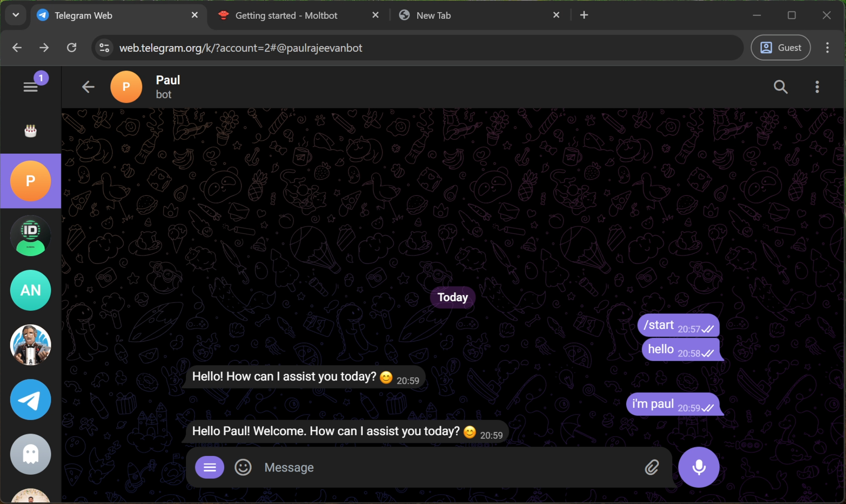Switch to the New Tab page
Screen dimensions: 846x504
point(433,15)
